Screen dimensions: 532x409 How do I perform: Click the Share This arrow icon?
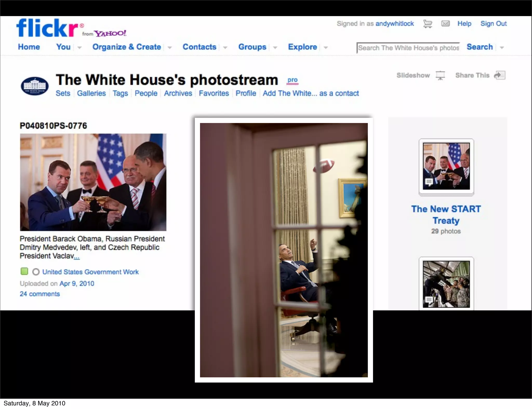pyautogui.click(x=500, y=75)
